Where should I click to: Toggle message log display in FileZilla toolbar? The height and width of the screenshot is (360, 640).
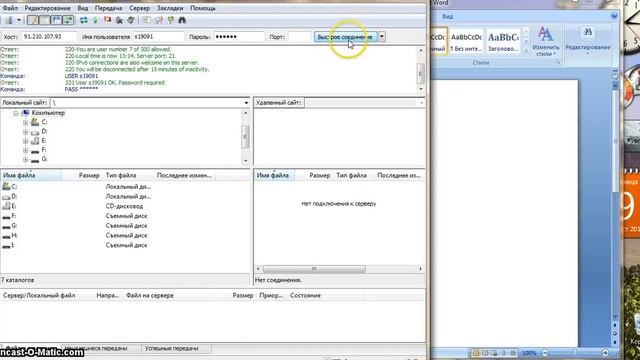click(33, 20)
